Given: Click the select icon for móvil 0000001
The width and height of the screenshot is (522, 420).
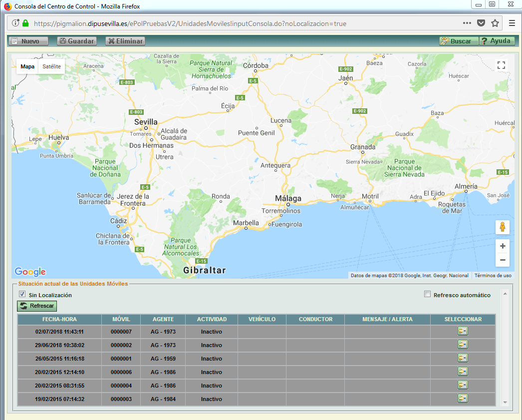Looking at the screenshot, I should pos(463,358).
